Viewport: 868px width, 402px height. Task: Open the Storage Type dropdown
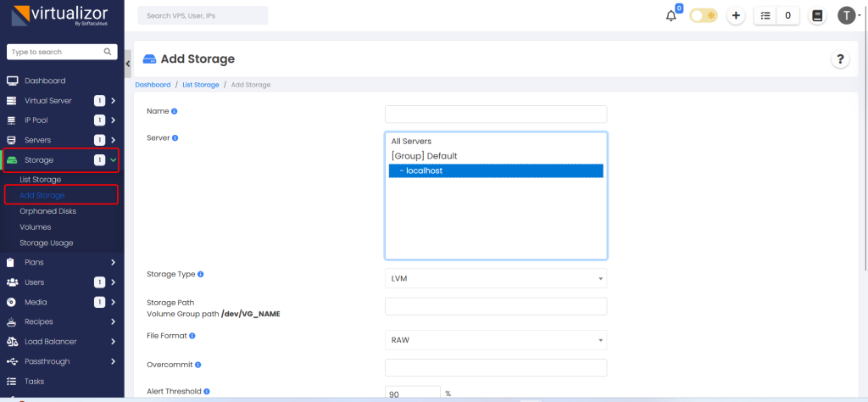[495, 278]
